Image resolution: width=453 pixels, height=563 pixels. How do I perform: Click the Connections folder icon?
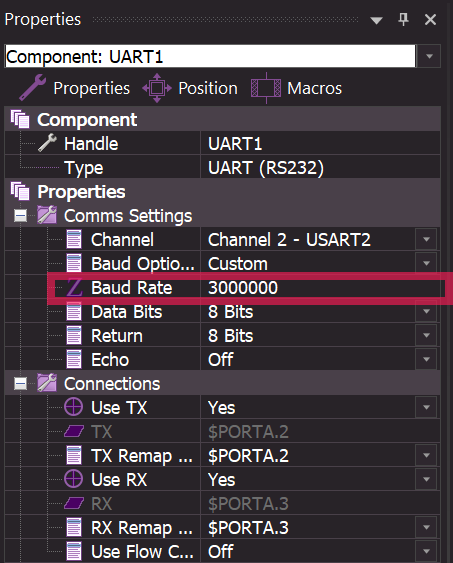coord(47,383)
